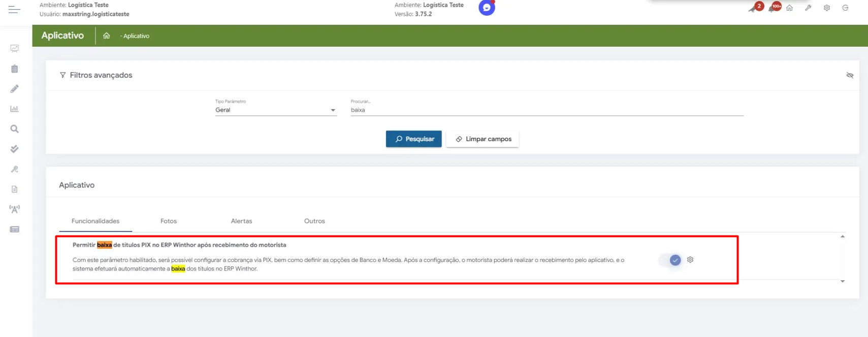The width and height of the screenshot is (868, 337).
Task: Open the clipboard sidebar icon
Action: pos(15,69)
